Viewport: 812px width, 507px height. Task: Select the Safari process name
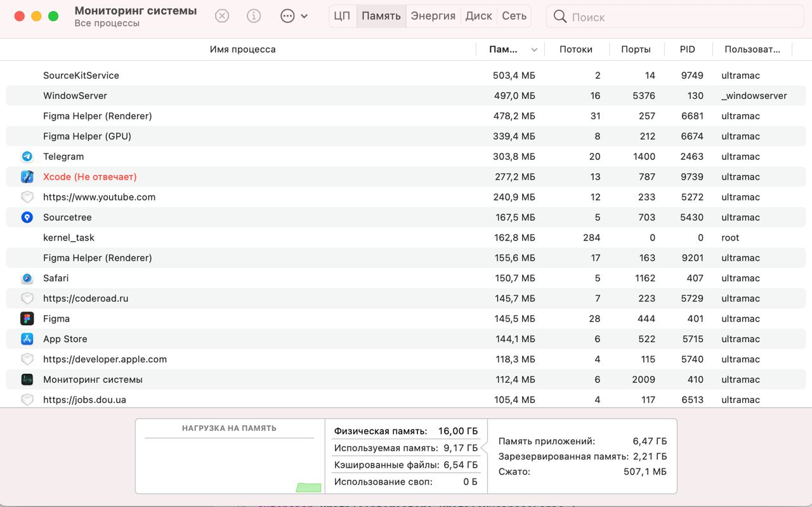coord(56,278)
